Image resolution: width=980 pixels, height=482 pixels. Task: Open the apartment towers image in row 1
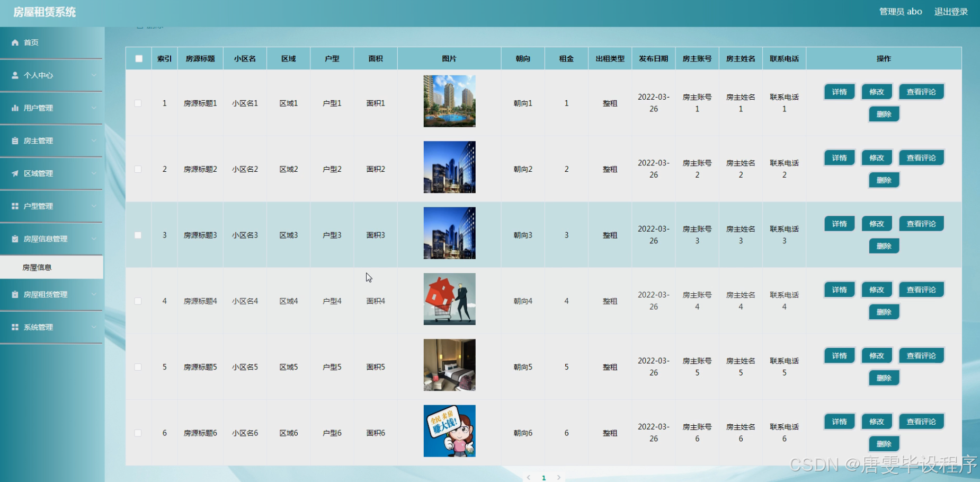tap(449, 101)
